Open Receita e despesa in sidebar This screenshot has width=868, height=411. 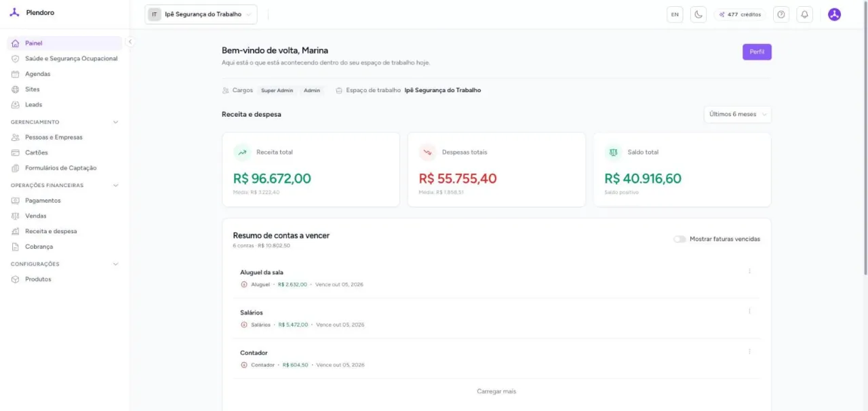(64, 231)
